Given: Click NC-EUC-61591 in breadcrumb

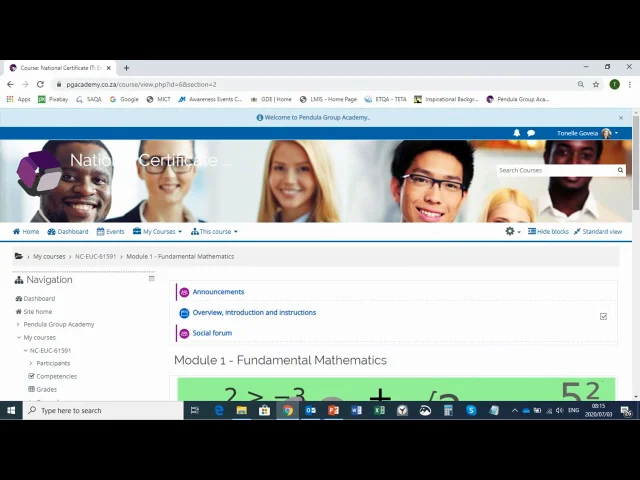Looking at the screenshot, I should 96,256.
